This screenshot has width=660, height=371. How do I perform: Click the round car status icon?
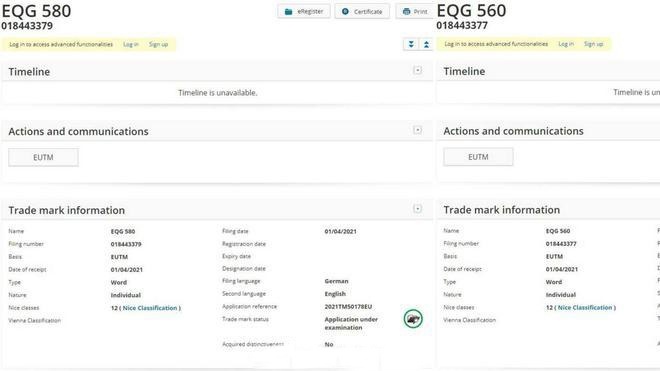click(413, 319)
